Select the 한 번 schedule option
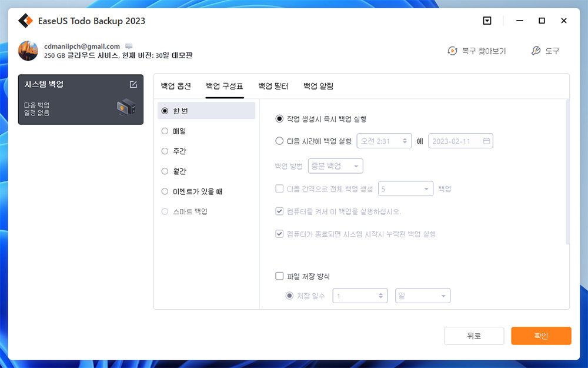This screenshot has width=588, height=368. tap(206, 111)
